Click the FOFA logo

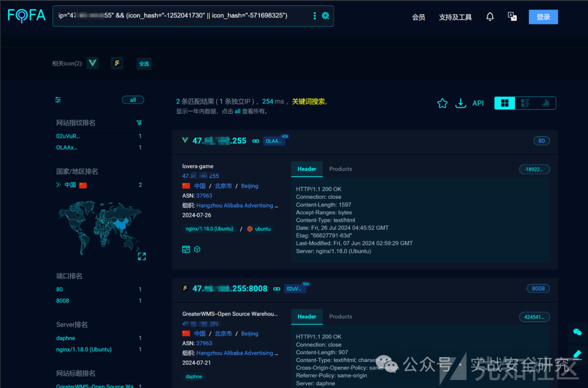[x=27, y=16]
